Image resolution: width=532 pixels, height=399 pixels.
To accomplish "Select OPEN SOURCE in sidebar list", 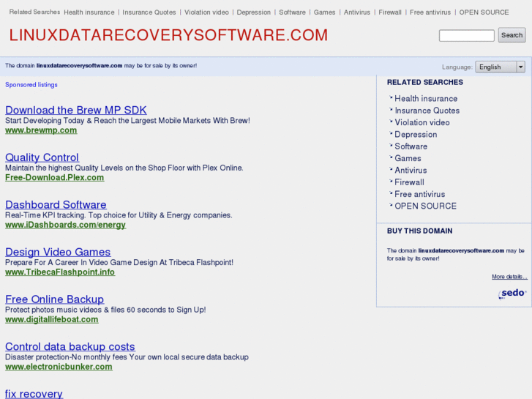I will click(x=425, y=206).
